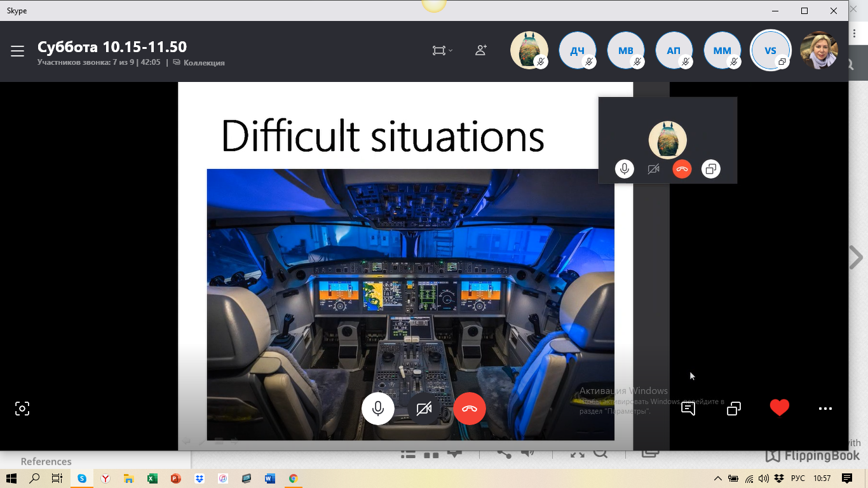868x488 pixels.
Task: Open the Skype hamburger menu
Action: point(17,51)
